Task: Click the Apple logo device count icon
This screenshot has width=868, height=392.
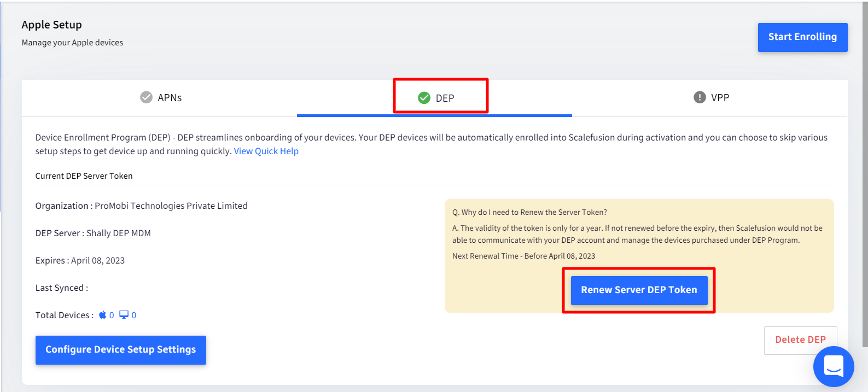Action: click(x=102, y=315)
